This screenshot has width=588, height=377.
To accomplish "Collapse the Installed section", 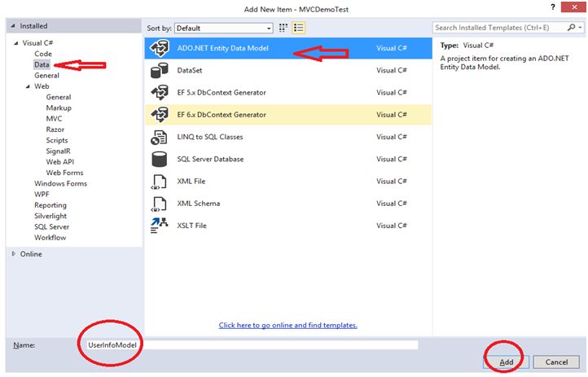I will (x=13, y=26).
